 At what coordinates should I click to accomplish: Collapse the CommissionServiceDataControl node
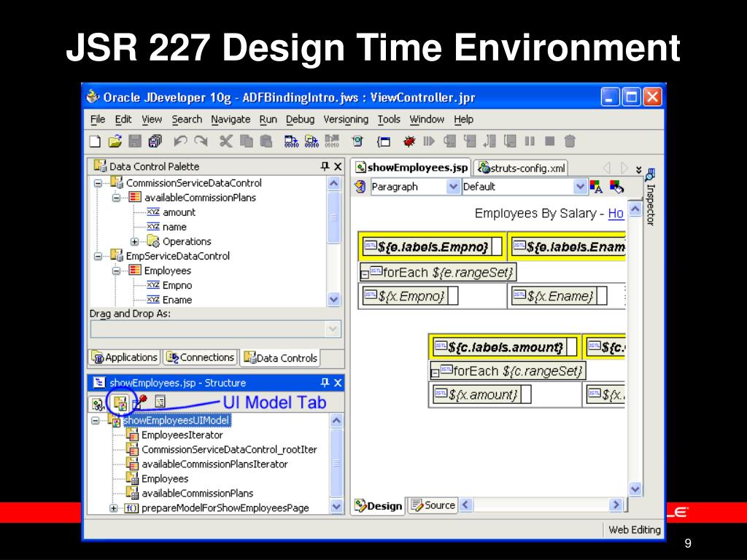point(98,183)
